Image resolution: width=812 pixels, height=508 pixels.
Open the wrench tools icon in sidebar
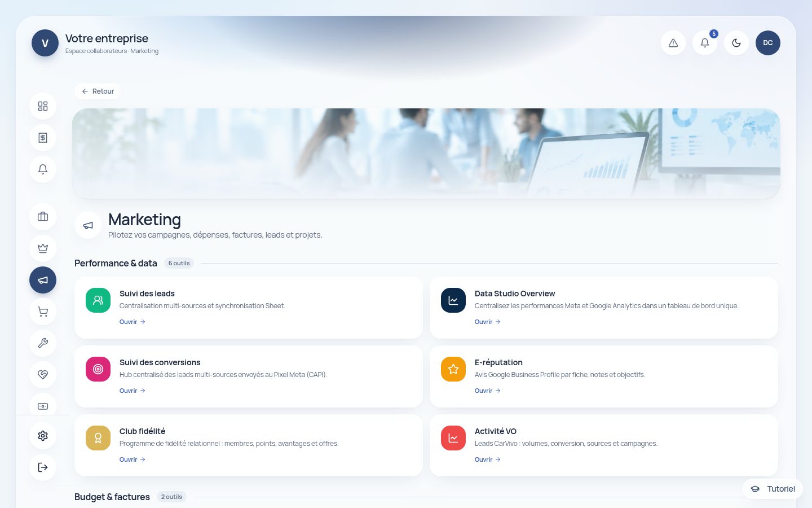point(43,343)
